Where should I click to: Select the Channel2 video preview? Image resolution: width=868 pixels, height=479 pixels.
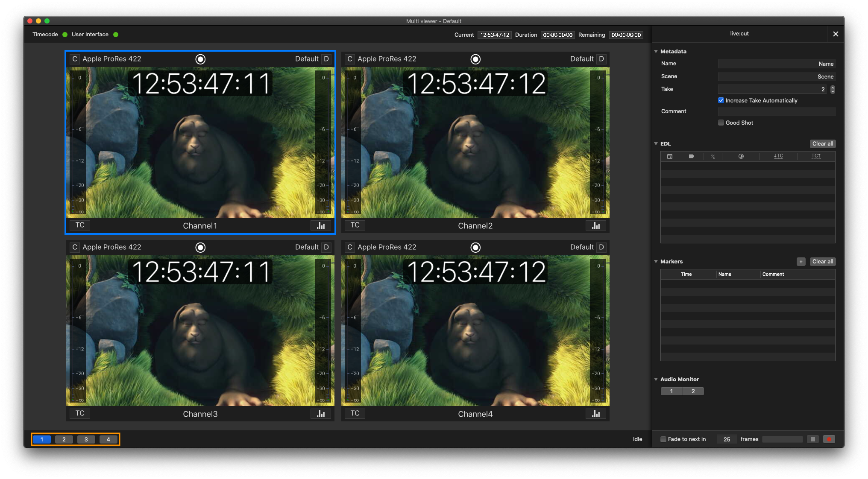point(475,142)
